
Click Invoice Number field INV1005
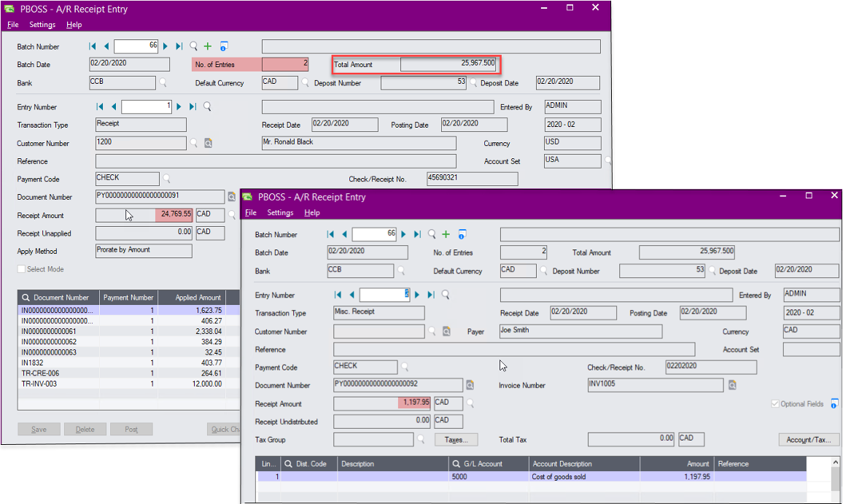(x=656, y=385)
